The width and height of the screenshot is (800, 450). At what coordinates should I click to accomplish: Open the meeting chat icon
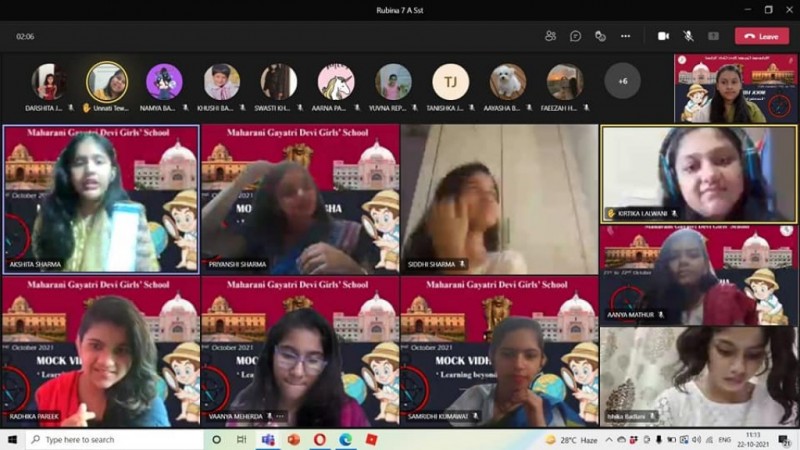(x=576, y=36)
